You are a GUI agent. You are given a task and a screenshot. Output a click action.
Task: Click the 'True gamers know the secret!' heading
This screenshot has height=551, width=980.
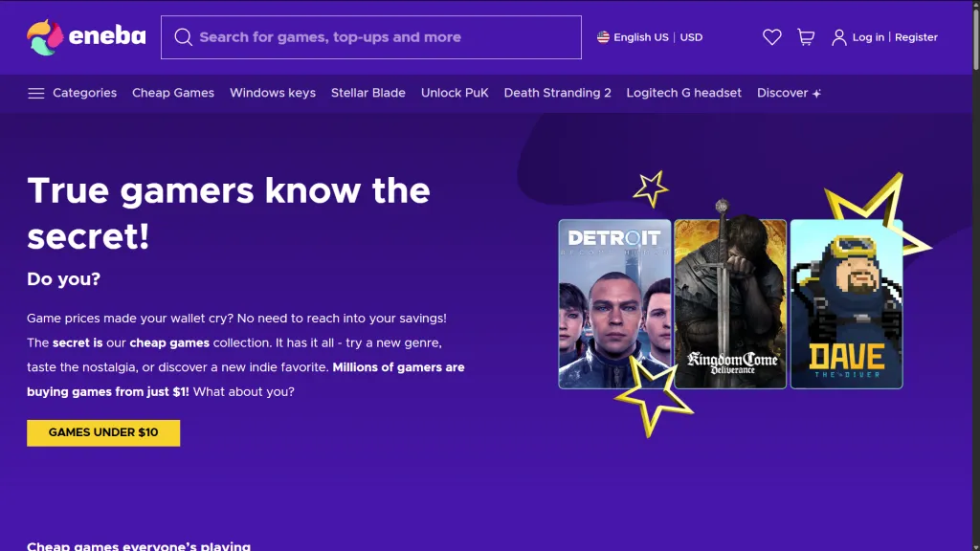coord(229,213)
